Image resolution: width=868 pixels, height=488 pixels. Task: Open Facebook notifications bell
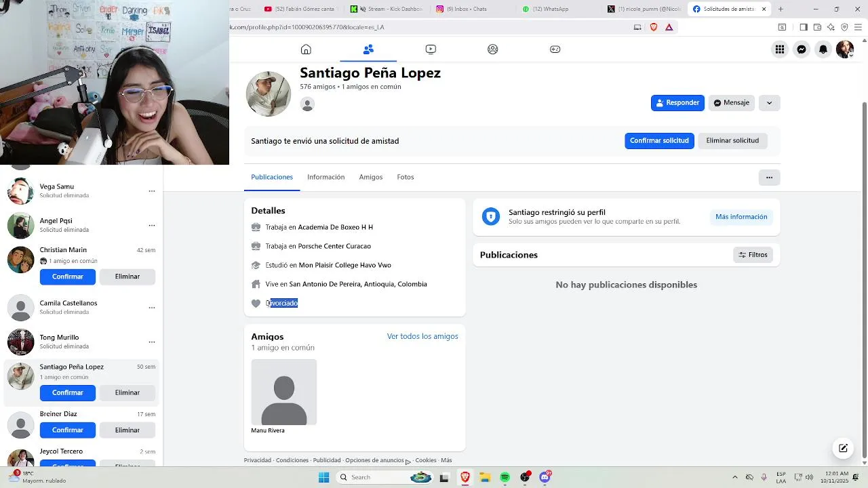(x=823, y=49)
